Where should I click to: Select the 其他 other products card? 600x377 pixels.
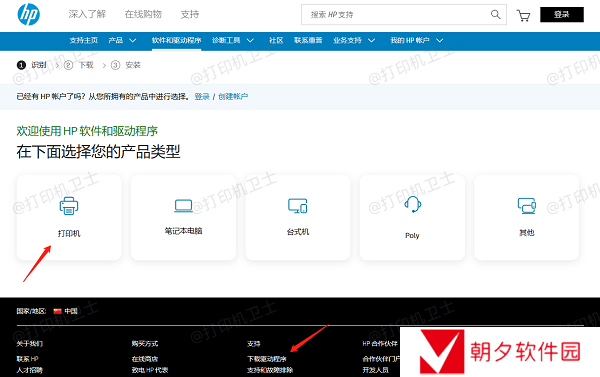pyautogui.click(x=527, y=217)
